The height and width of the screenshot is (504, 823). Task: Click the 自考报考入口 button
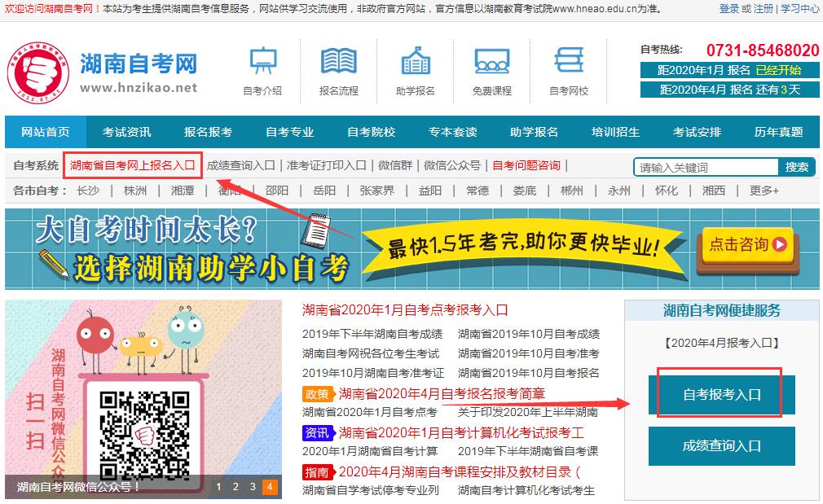coord(721,395)
